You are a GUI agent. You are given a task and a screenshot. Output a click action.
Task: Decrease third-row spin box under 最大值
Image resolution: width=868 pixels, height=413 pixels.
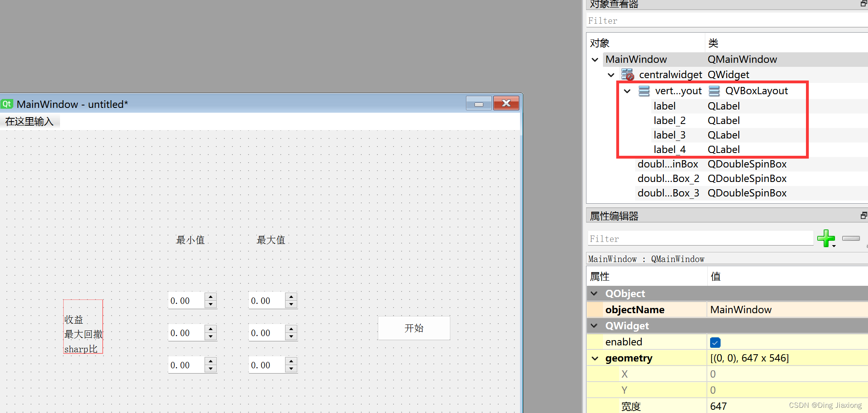click(291, 369)
